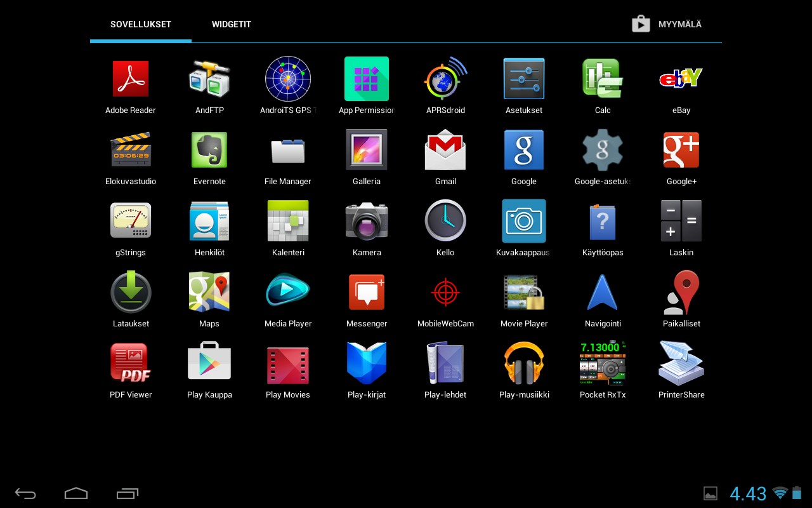Open Navigointi navigation app

click(603, 292)
